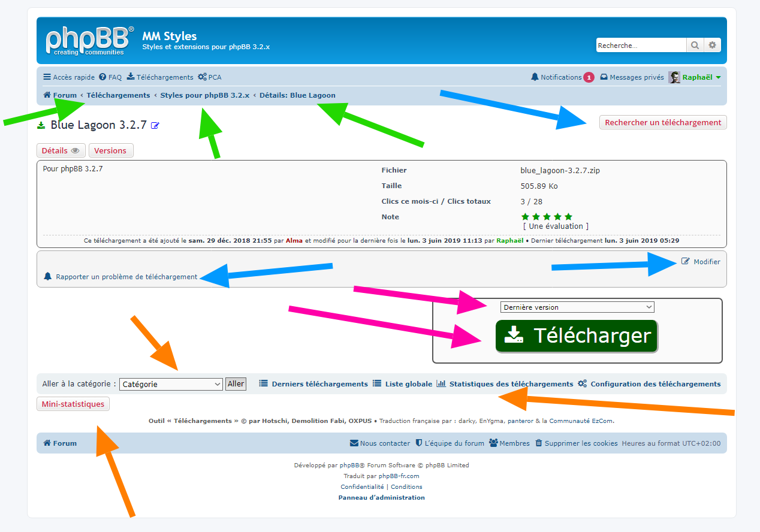Expand the Dernière version dropdown
Viewport: 760px width, 532px height.
[x=577, y=307]
